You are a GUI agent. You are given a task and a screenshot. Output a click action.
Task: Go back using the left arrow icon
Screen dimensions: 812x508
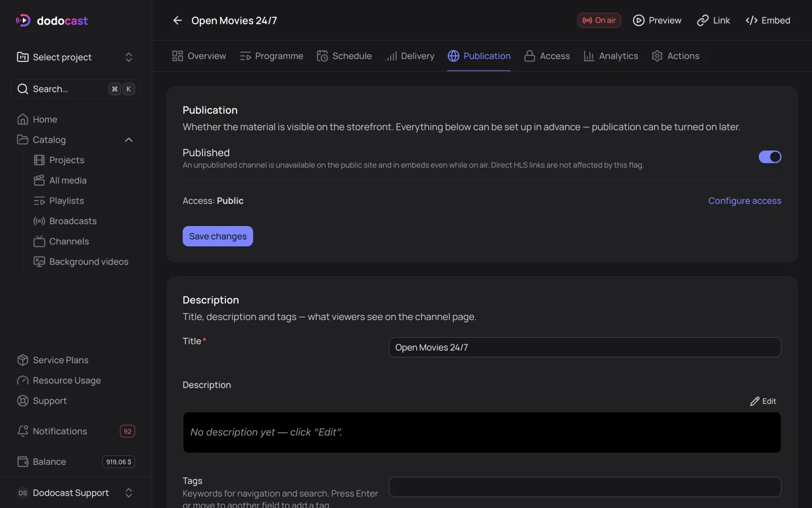[x=177, y=20]
